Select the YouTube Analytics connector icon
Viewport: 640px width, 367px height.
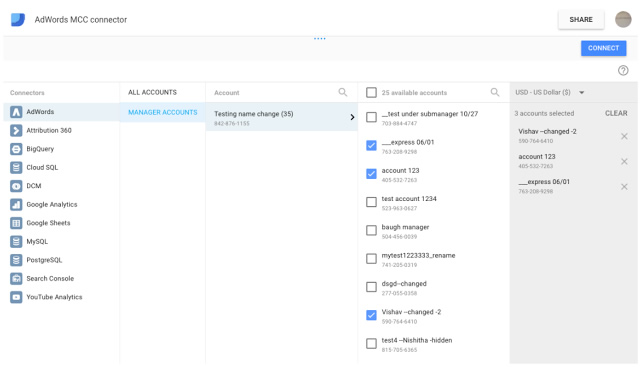(x=16, y=297)
